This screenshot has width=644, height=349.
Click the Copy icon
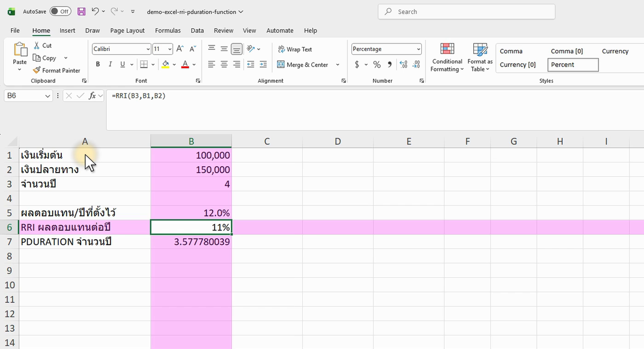36,58
